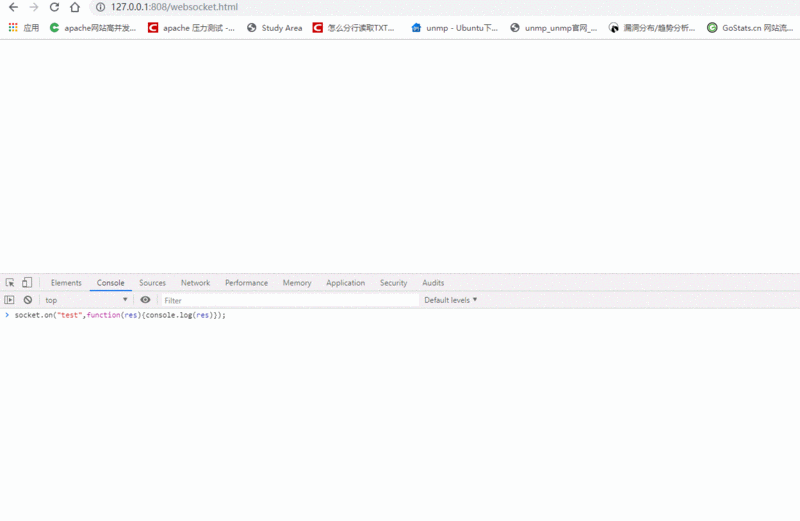The width and height of the screenshot is (800, 521).
Task: Switch to the Console tab
Action: pos(111,283)
